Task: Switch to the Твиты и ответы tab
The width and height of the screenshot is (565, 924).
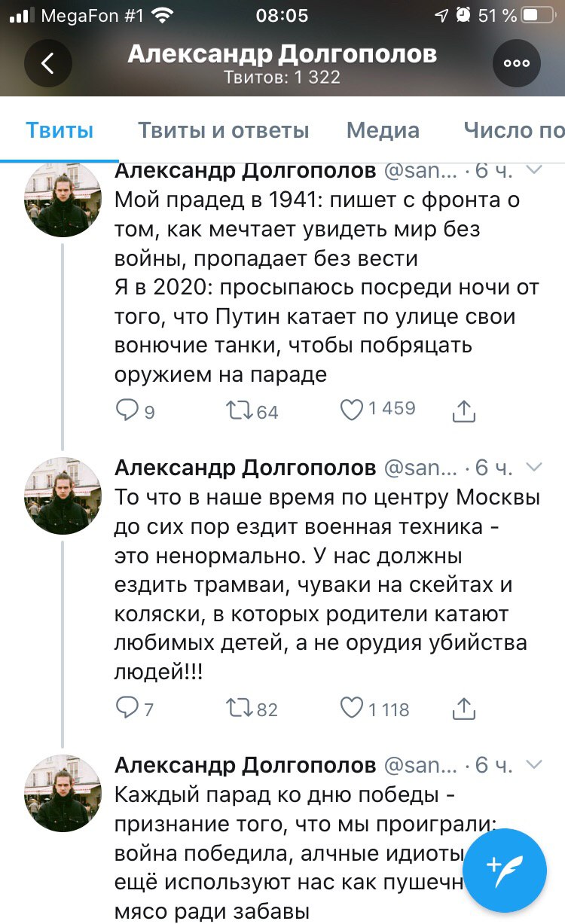Action: [x=223, y=130]
